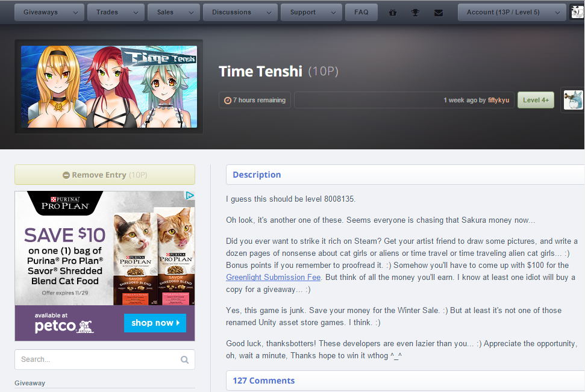Follow the Greenlight Submission Fee link
This screenshot has height=392, width=585.
tap(273, 277)
